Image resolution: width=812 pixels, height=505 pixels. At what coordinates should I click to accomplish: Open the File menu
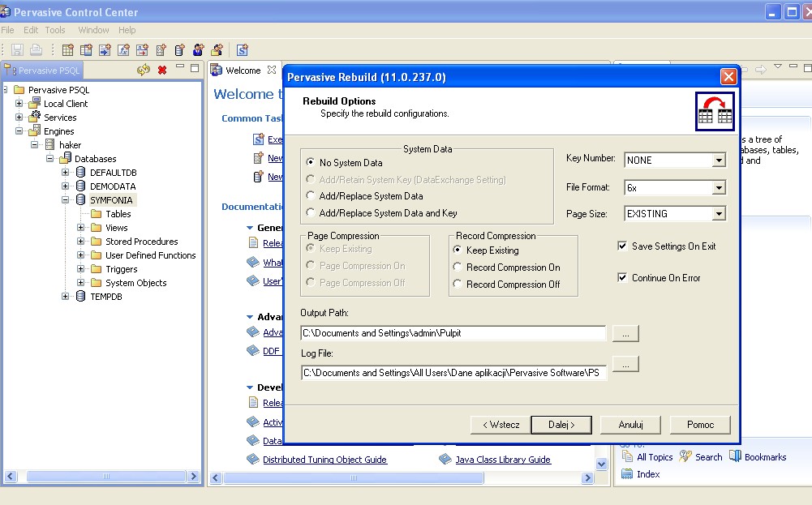coord(8,30)
